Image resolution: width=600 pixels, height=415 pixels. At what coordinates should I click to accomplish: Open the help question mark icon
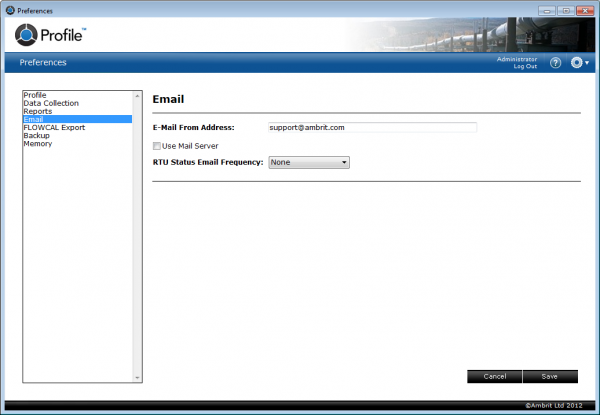click(555, 63)
